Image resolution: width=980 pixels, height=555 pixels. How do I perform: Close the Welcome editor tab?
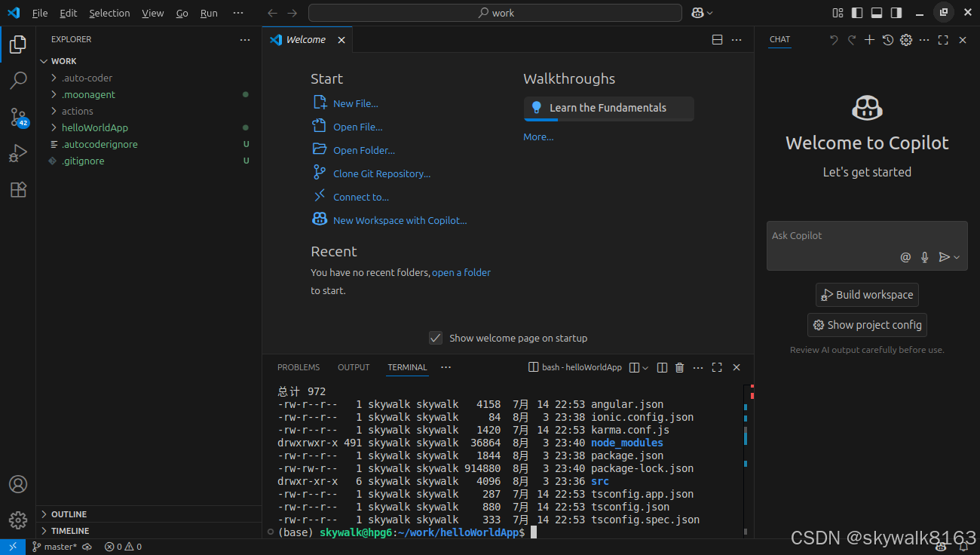click(341, 40)
